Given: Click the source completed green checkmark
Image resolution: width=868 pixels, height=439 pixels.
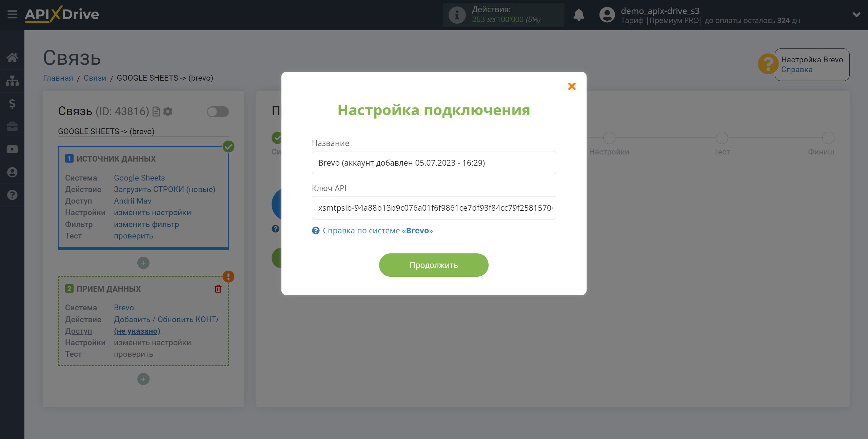Looking at the screenshot, I should click(229, 147).
